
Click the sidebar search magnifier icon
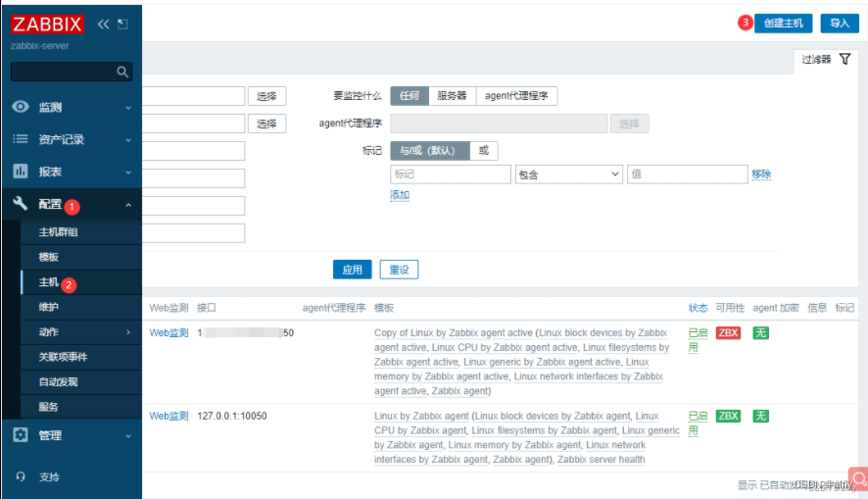pos(122,72)
